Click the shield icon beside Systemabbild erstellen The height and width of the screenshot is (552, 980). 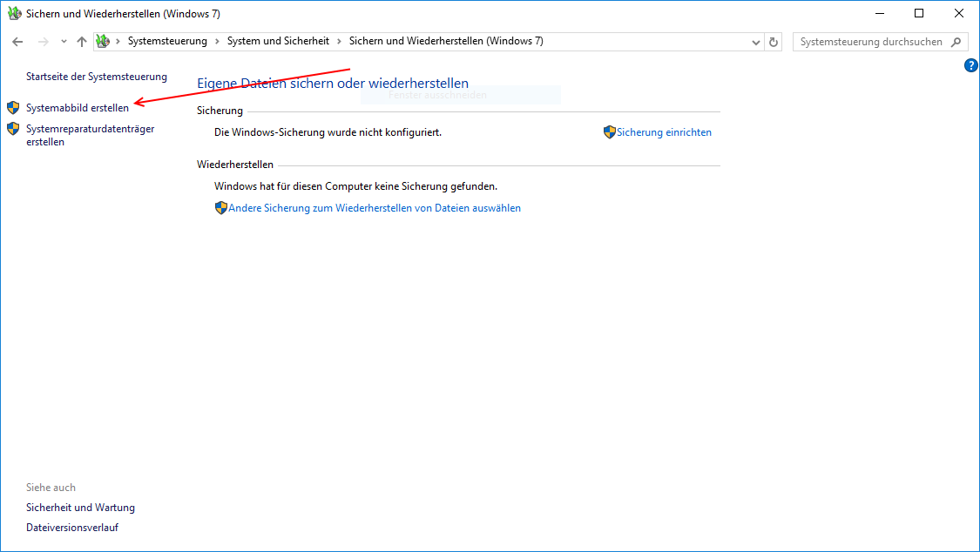click(13, 107)
